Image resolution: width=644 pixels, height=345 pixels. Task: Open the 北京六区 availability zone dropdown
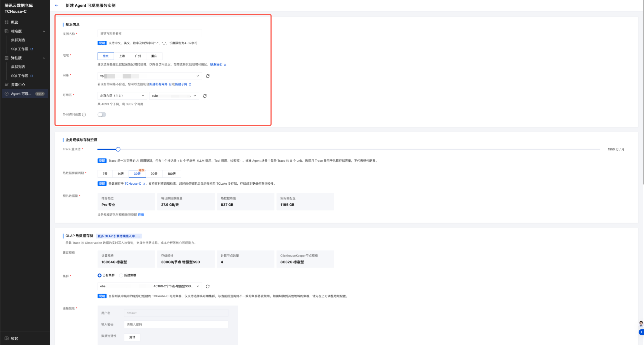[122, 96]
